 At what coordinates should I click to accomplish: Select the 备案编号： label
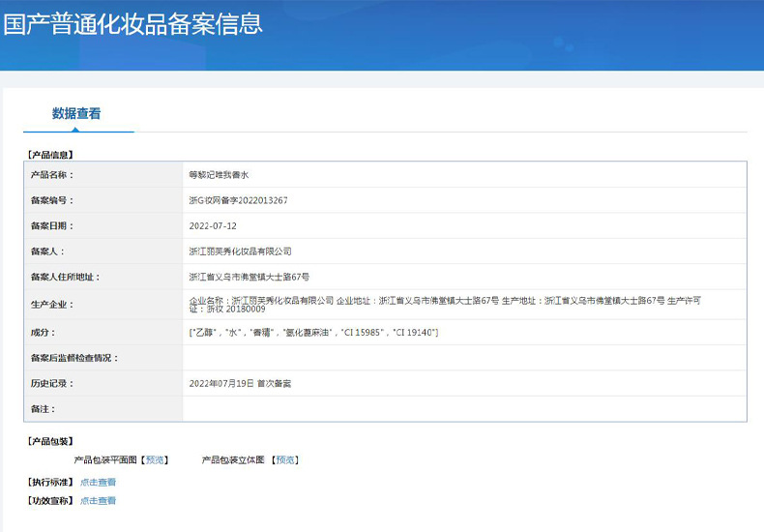(x=52, y=200)
